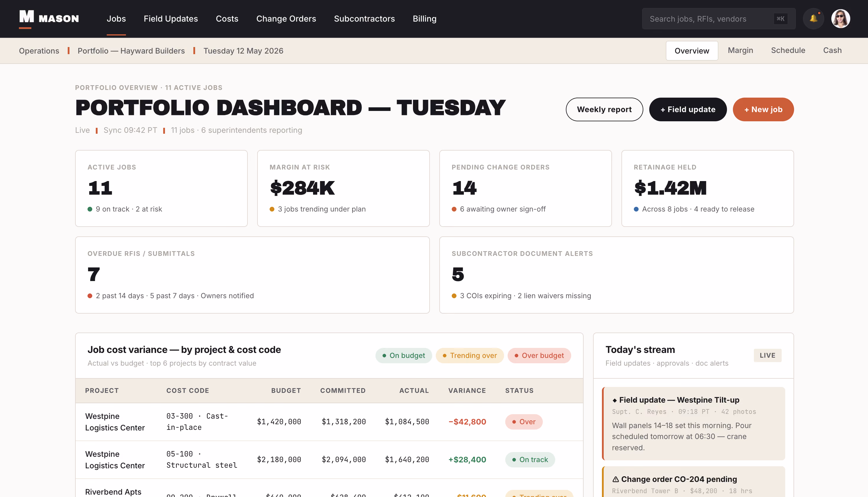The image size is (868, 497).
Task: Navigate to Change Orders
Action: (x=286, y=18)
